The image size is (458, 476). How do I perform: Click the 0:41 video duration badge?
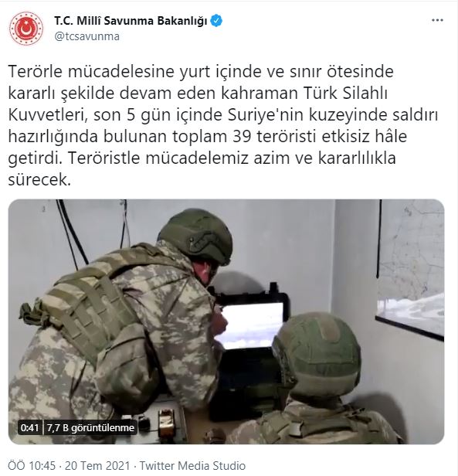(x=30, y=428)
